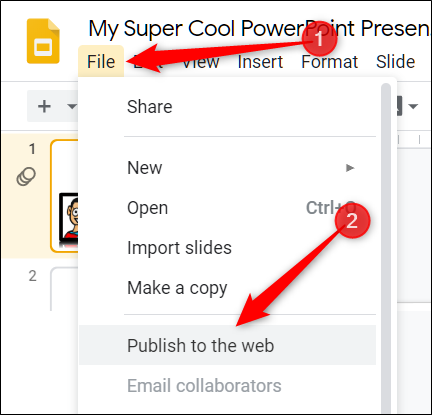Open the Insert menu
Screen dimensions: 432x415
tap(260, 62)
